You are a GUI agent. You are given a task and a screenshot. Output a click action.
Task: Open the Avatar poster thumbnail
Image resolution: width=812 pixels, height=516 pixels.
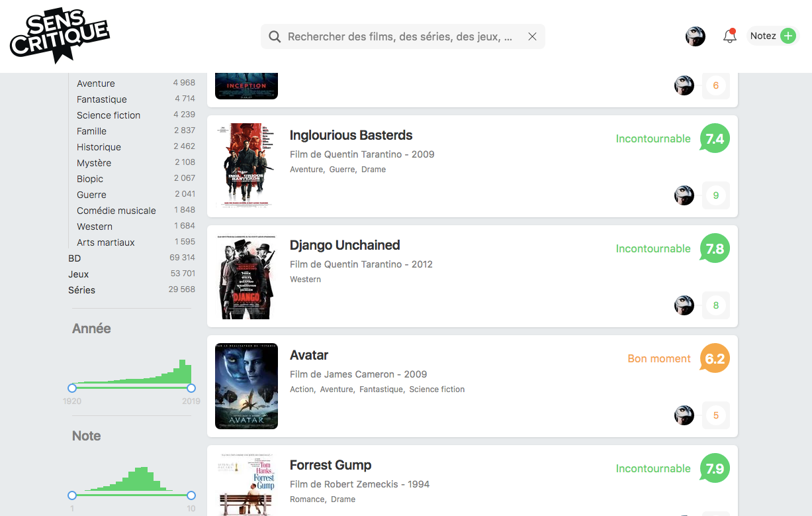tap(246, 386)
